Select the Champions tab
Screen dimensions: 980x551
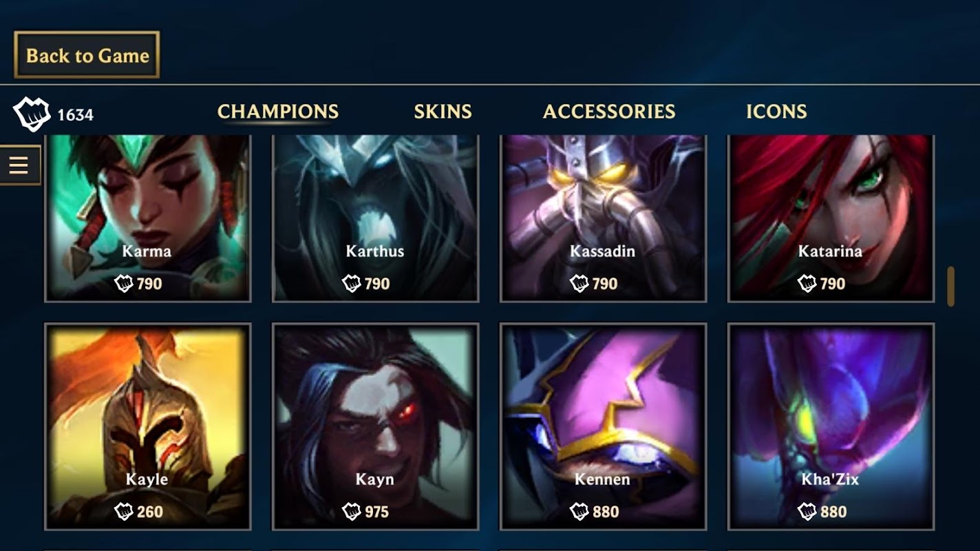coord(278,112)
